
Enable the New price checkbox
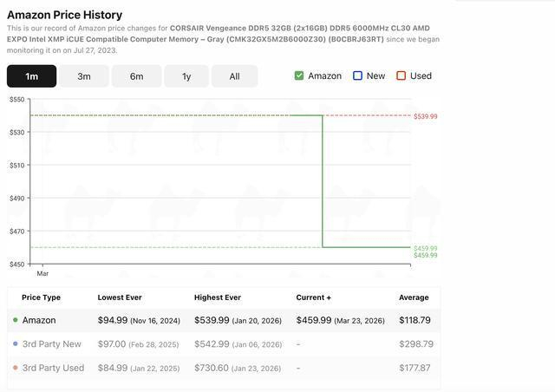point(357,75)
